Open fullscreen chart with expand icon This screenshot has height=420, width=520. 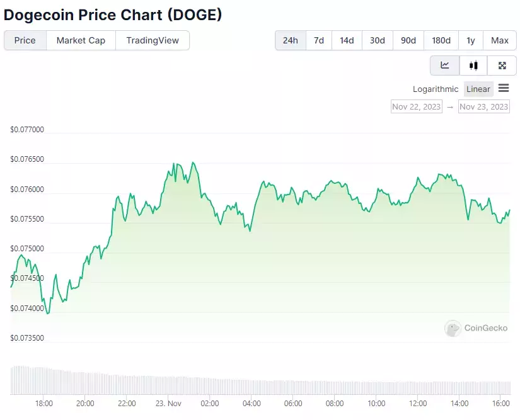[x=502, y=65]
